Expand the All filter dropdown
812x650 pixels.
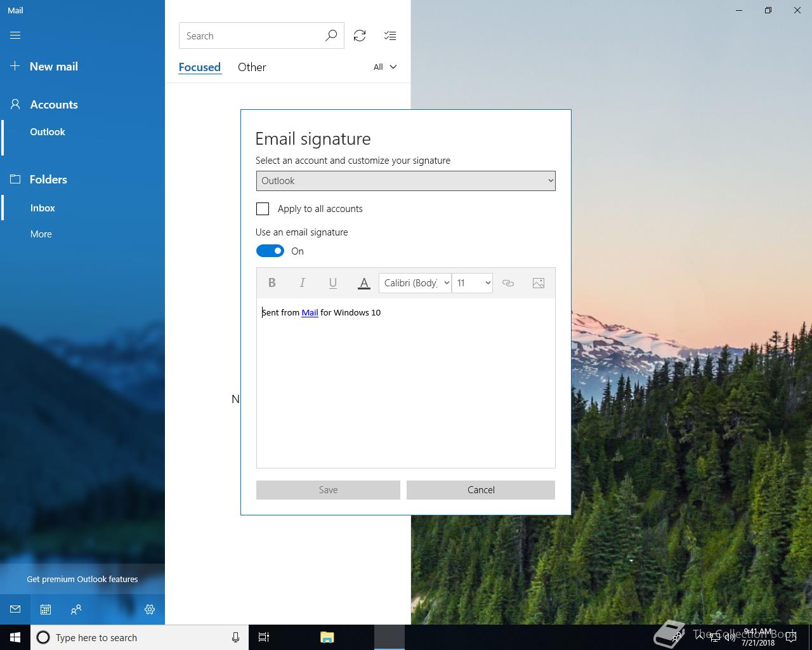pos(385,67)
